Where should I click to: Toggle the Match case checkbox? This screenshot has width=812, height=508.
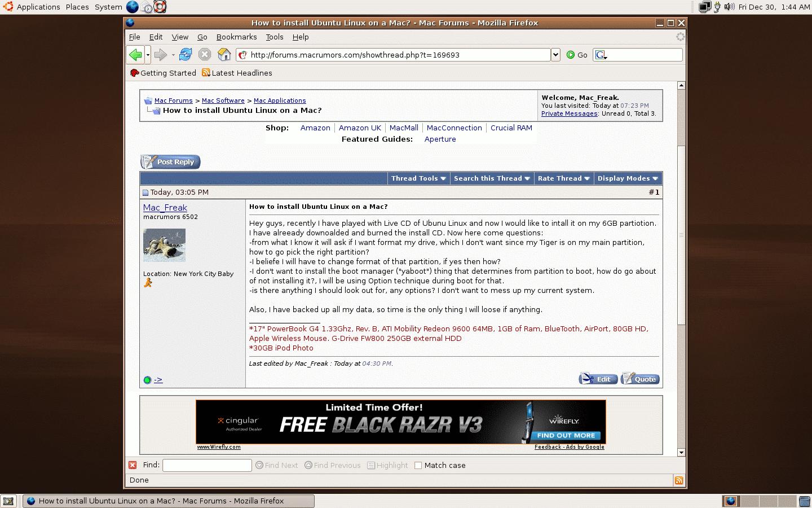418,466
